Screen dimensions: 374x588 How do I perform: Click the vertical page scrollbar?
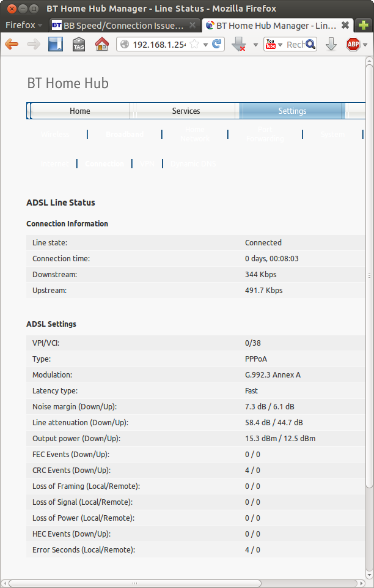coord(370,275)
